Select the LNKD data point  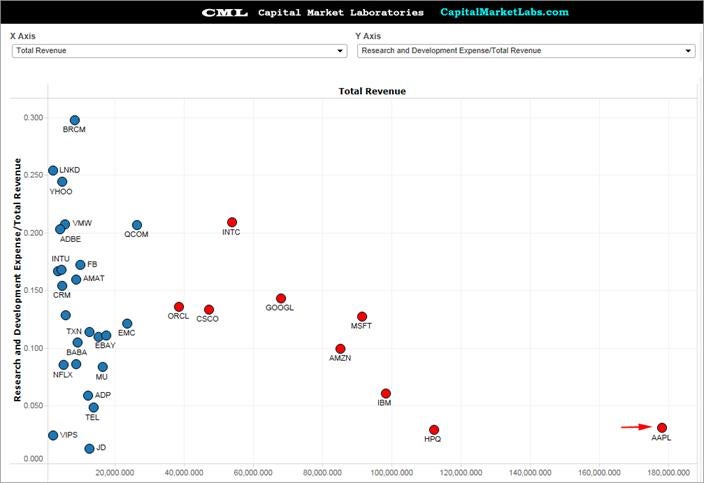point(53,171)
